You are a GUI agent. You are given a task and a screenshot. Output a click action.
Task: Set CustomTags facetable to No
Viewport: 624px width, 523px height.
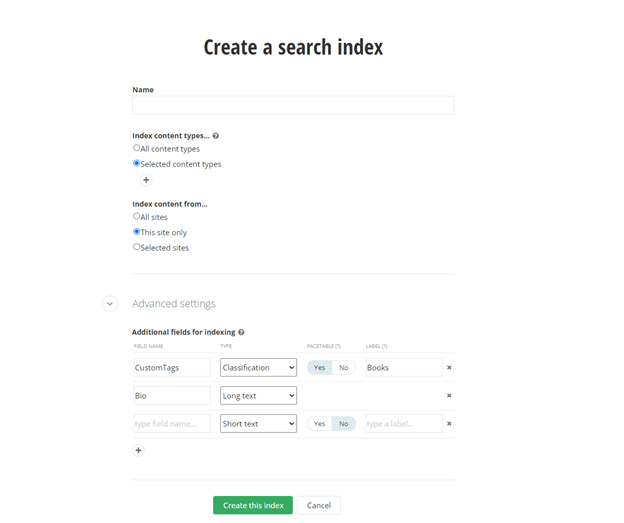(x=343, y=367)
